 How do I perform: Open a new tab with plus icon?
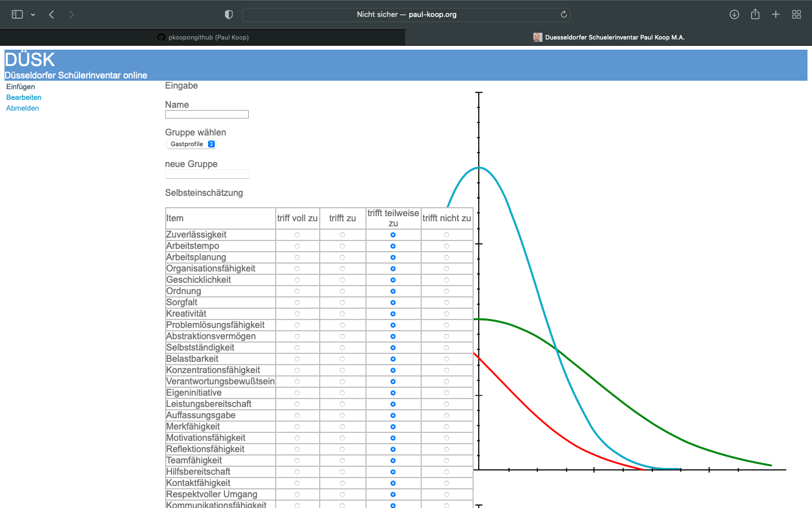coord(776,15)
